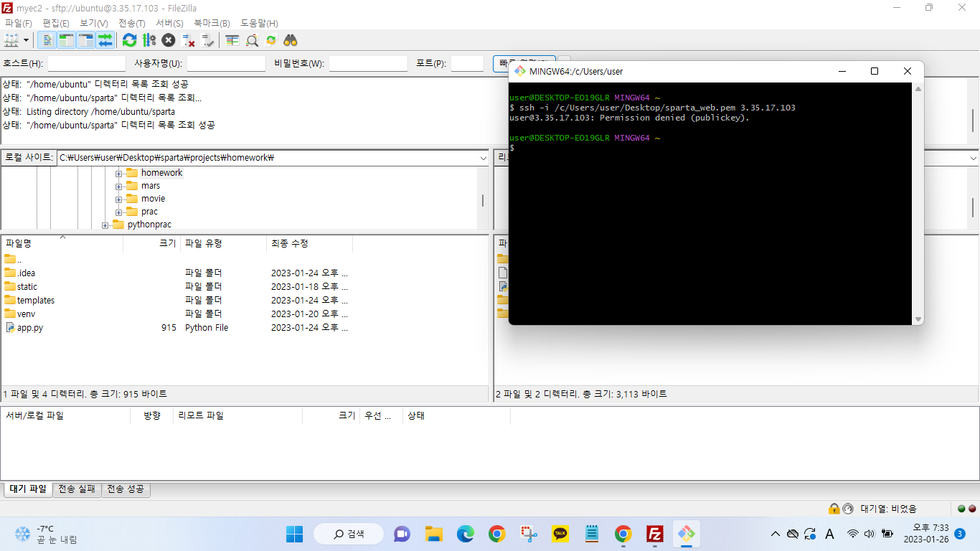The width and height of the screenshot is (980, 551).
Task: Open the Site Manager dropdown arrow
Action: (27, 40)
